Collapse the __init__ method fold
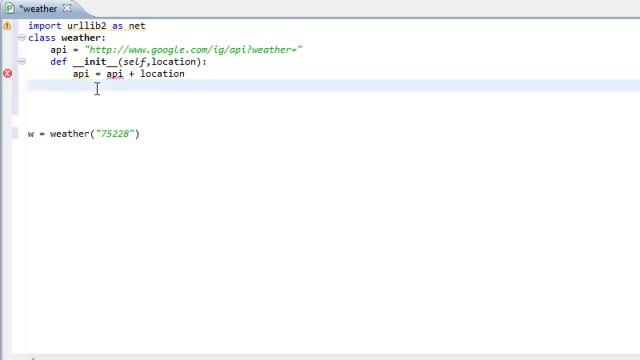The width and height of the screenshot is (640, 360). (x=22, y=62)
